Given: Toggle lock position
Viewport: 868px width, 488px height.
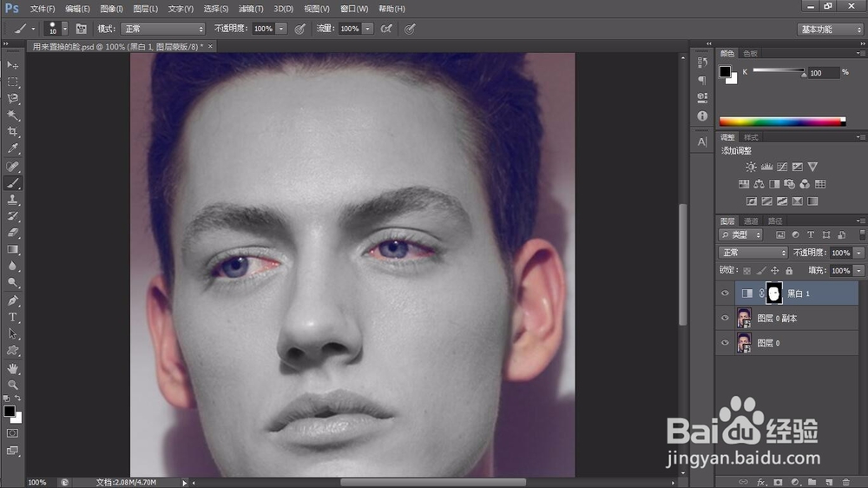Looking at the screenshot, I should (775, 271).
